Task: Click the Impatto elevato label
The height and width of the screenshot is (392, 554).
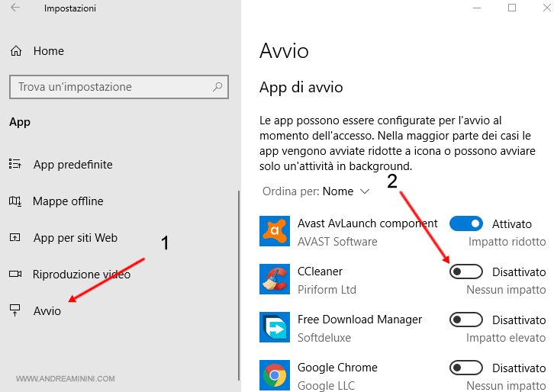Action: (x=506, y=338)
